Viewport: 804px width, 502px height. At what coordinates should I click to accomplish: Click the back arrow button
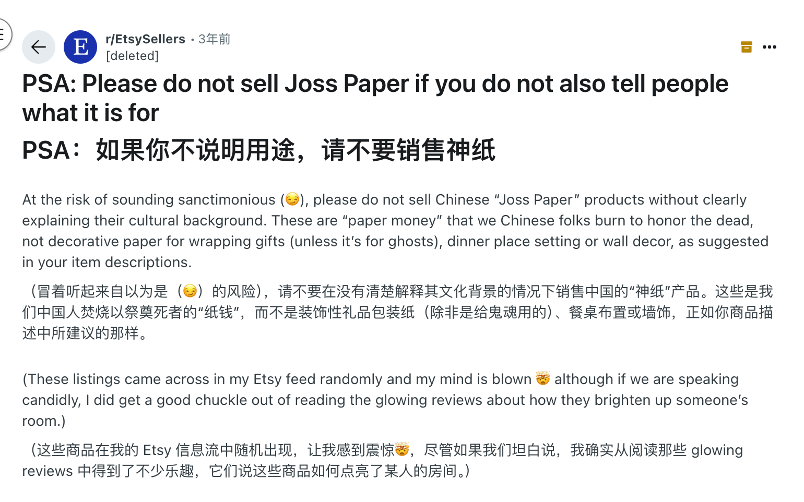click(38, 47)
